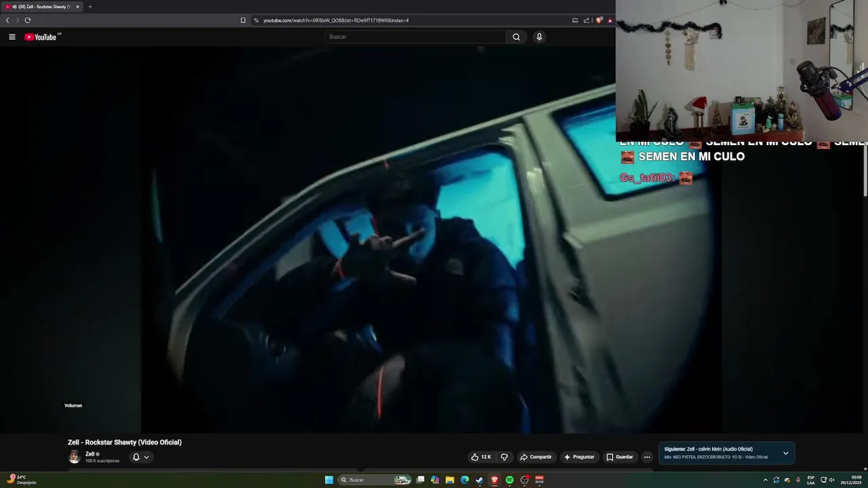Viewport: 868px width, 488px height.
Task: Click '100 K suscriptores' text
Action: pyautogui.click(x=102, y=461)
